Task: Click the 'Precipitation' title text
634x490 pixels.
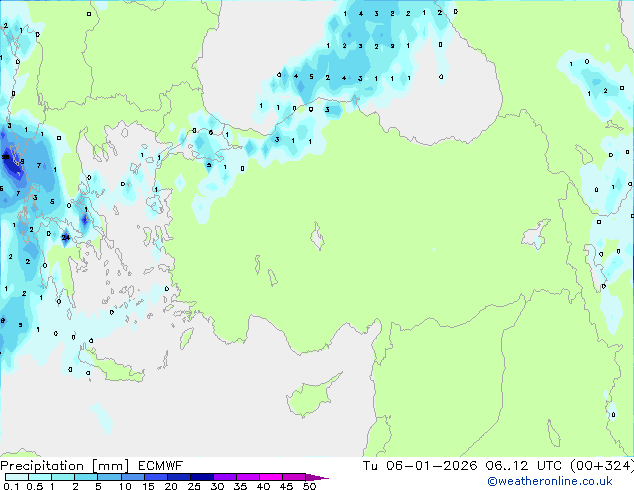Action: (x=42, y=466)
